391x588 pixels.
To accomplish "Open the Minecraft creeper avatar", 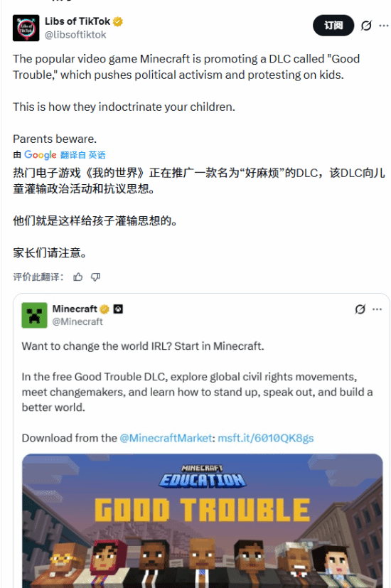I will coord(35,316).
